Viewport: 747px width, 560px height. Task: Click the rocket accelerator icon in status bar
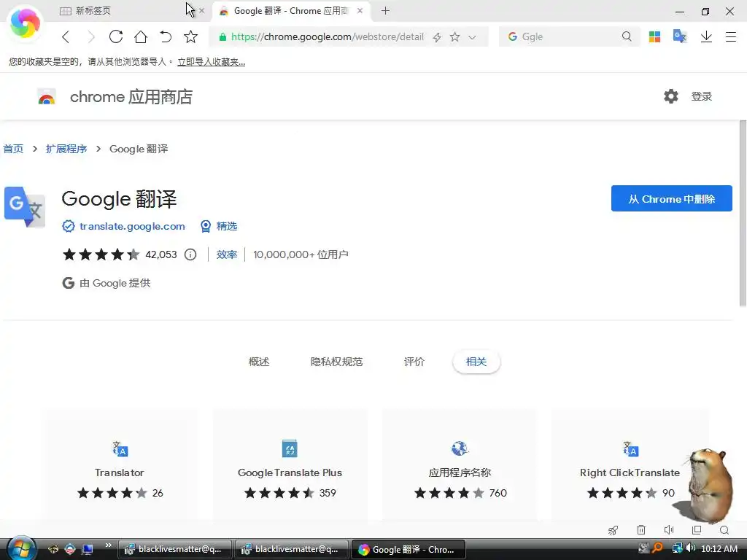[613, 530]
